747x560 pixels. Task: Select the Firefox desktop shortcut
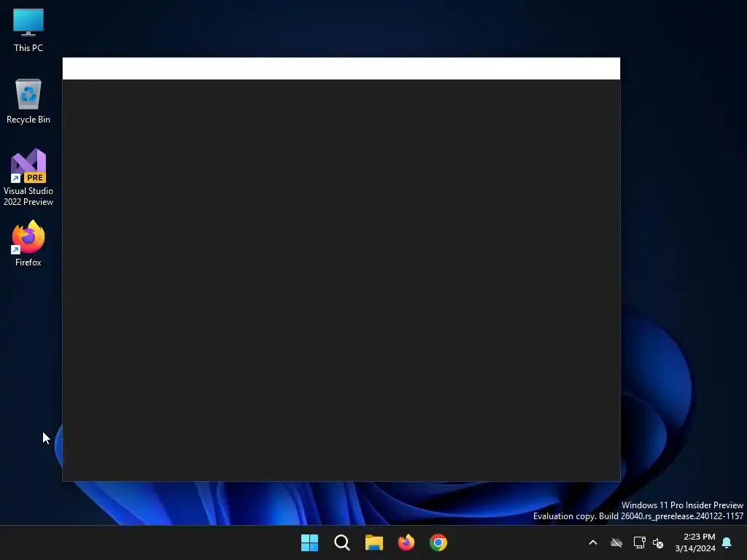[x=28, y=244]
